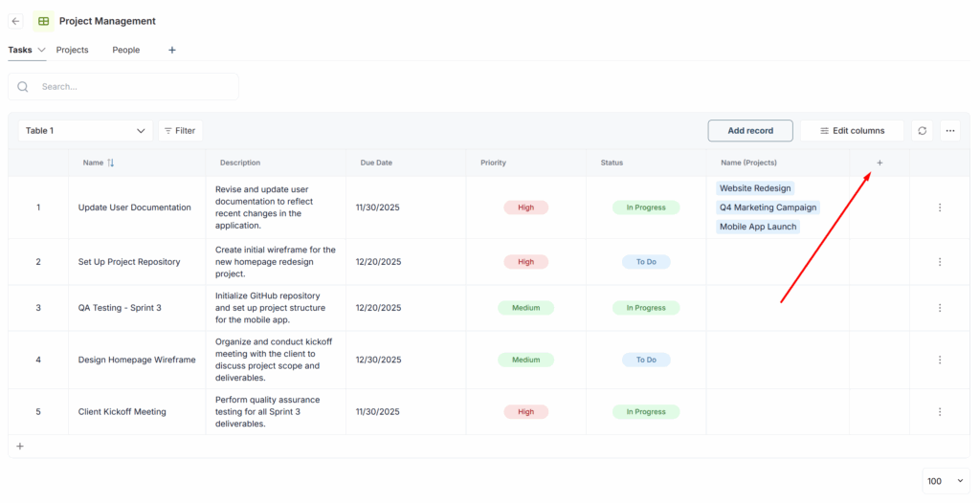This screenshot has height=503, width=980.
Task: Add new column with header plus icon
Action: pos(880,163)
